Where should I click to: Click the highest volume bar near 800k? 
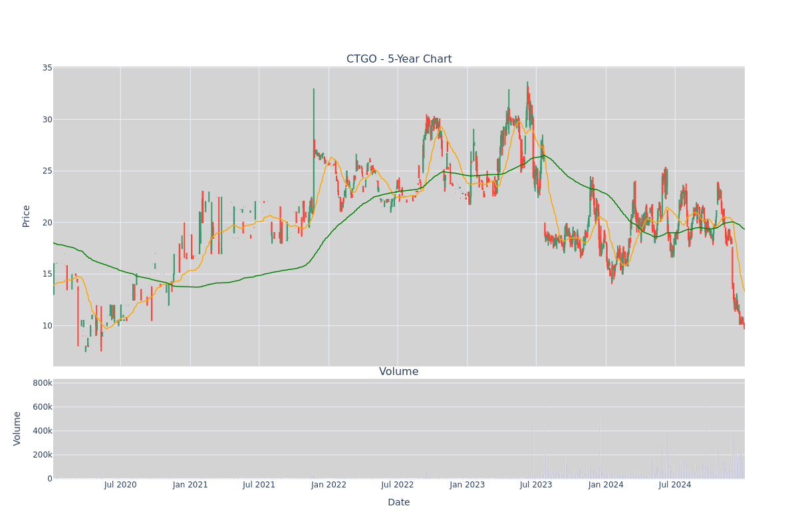click(706, 431)
